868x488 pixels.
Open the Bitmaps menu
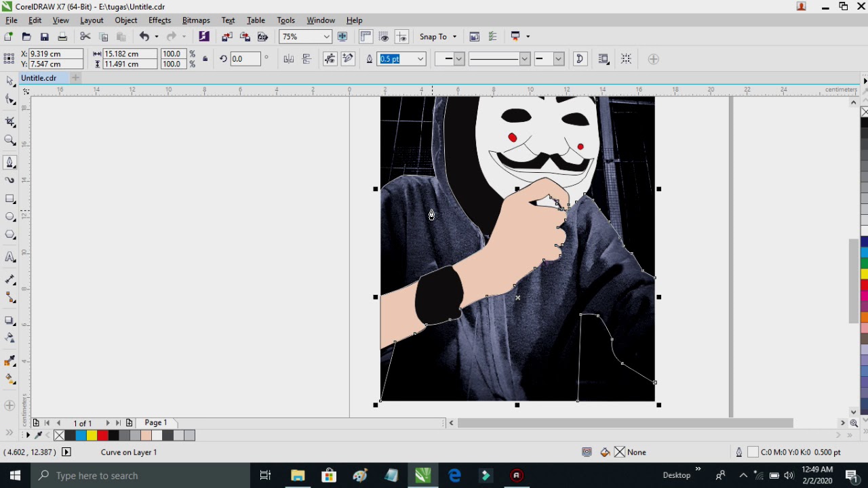click(196, 20)
